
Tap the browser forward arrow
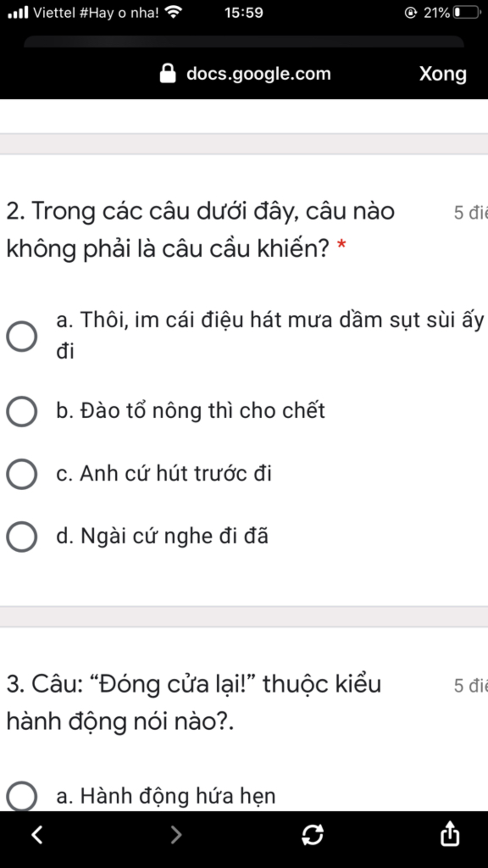pyautogui.click(x=176, y=835)
